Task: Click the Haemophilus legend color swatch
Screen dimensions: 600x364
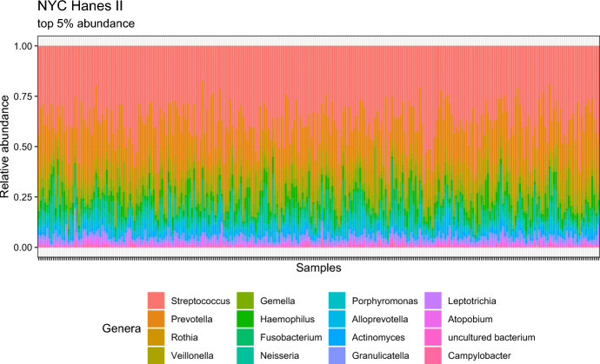Action: tap(245, 319)
